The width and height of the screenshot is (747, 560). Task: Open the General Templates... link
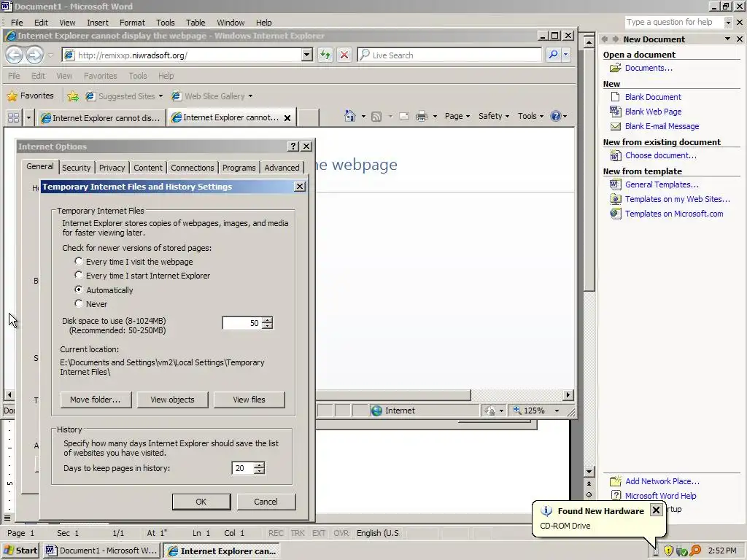pyautogui.click(x=662, y=184)
